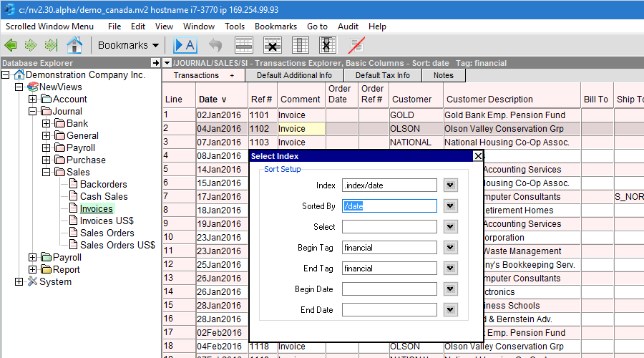Close the Select Index dialog

(x=478, y=156)
